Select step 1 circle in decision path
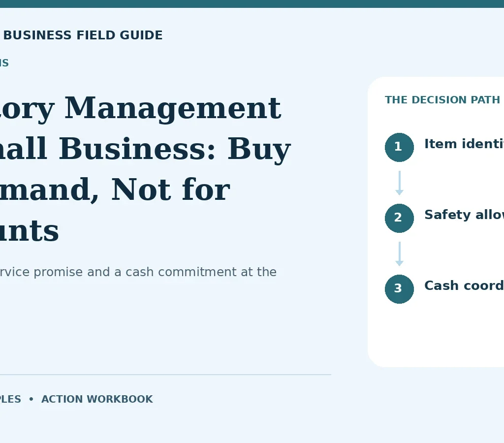 coord(399,147)
